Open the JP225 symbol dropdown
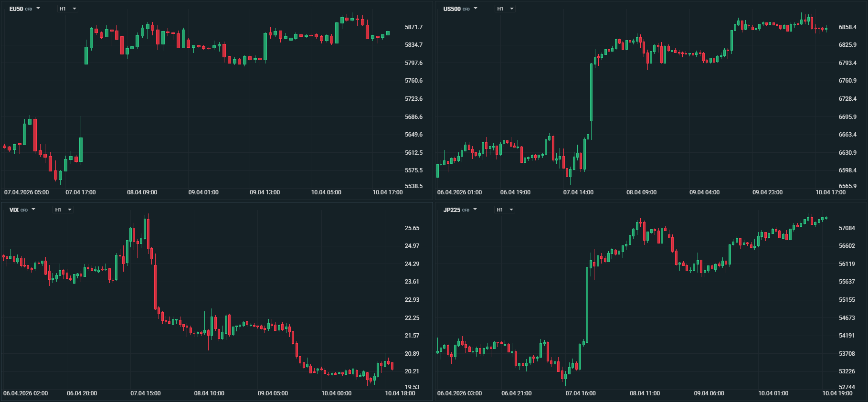 460,210
